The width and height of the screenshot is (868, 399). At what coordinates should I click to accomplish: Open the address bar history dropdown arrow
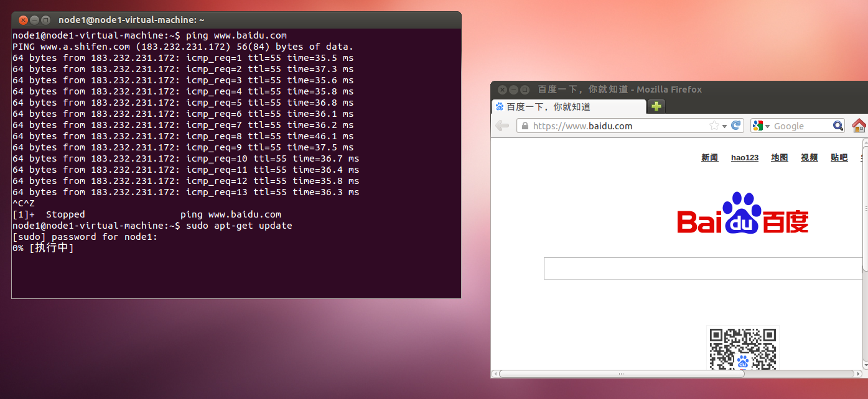point(724,126)
